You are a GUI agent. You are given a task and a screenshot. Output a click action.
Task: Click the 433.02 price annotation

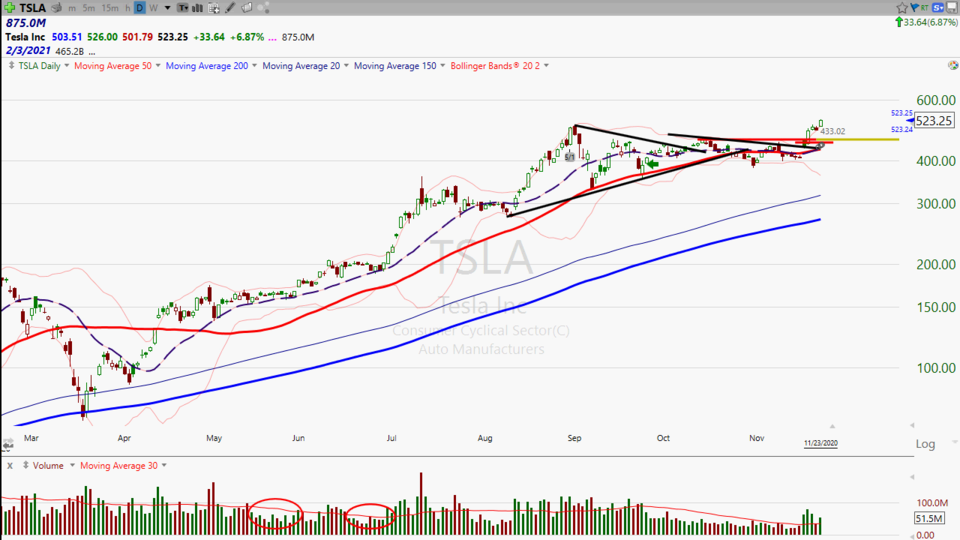click(833, 131)
